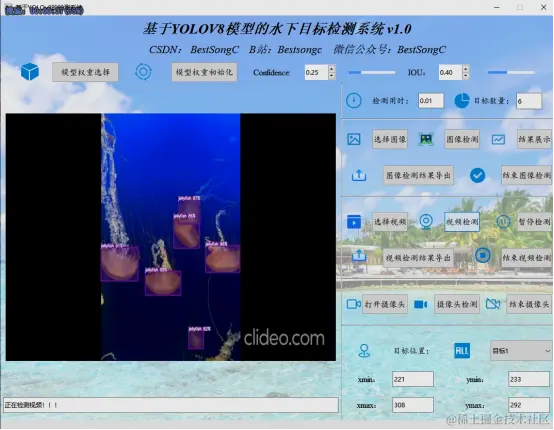Click the ymax field showing 292
Screen dimensions: 554x430
(529, 405)
